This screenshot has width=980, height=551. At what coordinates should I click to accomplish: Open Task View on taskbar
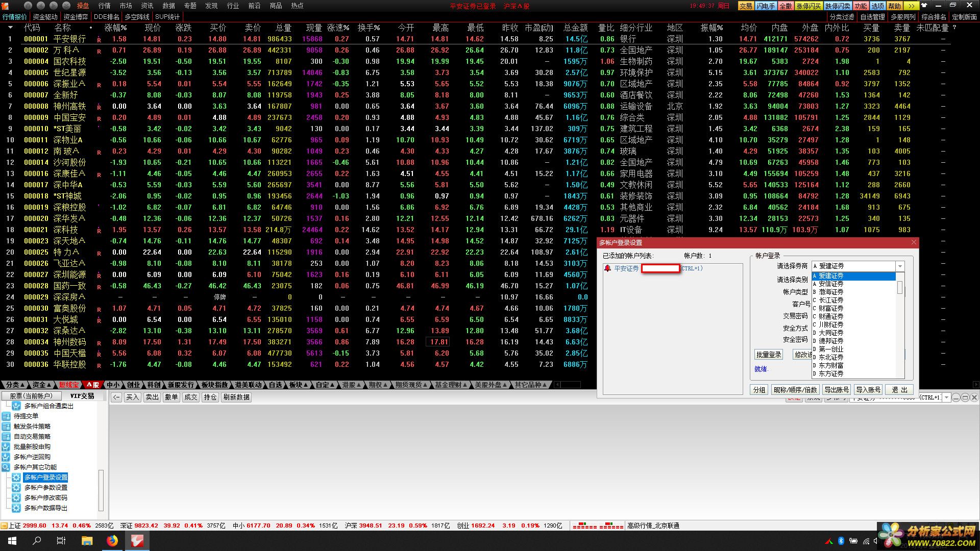[61, 540]
